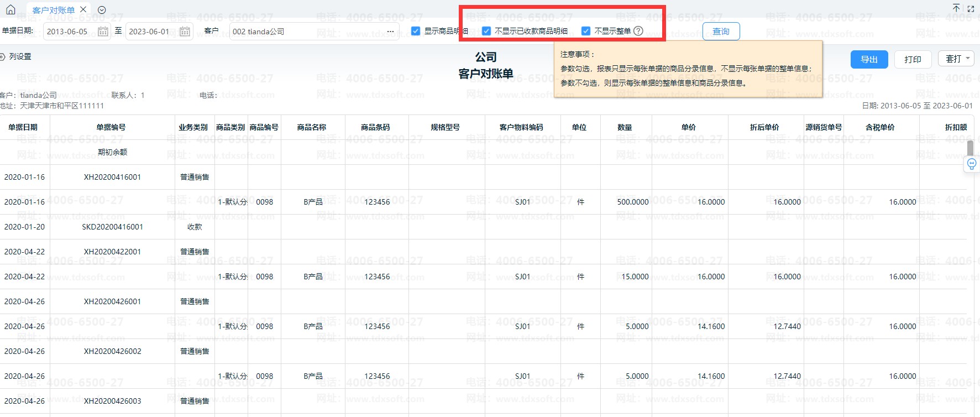The image size is (980, 417).
Task: Click the blue 导出 export button
Action: point(869,59)
